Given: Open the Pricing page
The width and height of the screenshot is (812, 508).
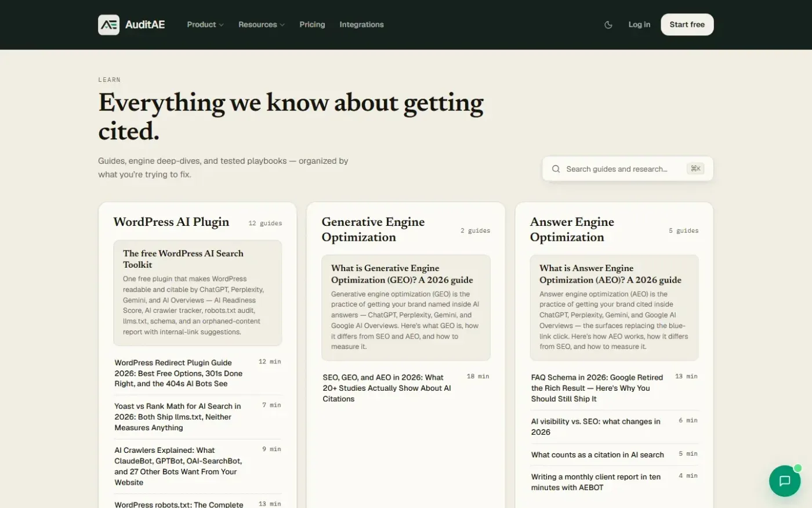Looking at the screenshot, I should (312, 24).
